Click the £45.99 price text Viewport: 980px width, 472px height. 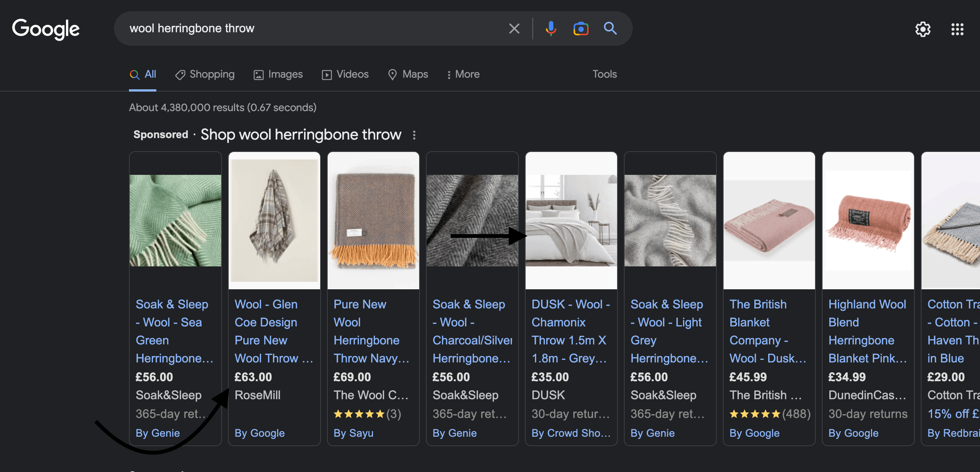pyautogui.click(x=748, y=377)
